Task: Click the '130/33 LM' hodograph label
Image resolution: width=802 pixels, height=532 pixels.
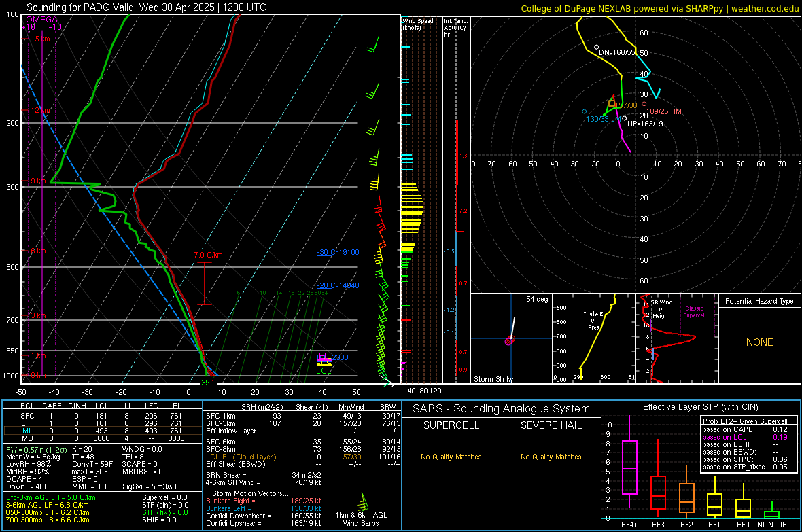Action: pos(604,119)
